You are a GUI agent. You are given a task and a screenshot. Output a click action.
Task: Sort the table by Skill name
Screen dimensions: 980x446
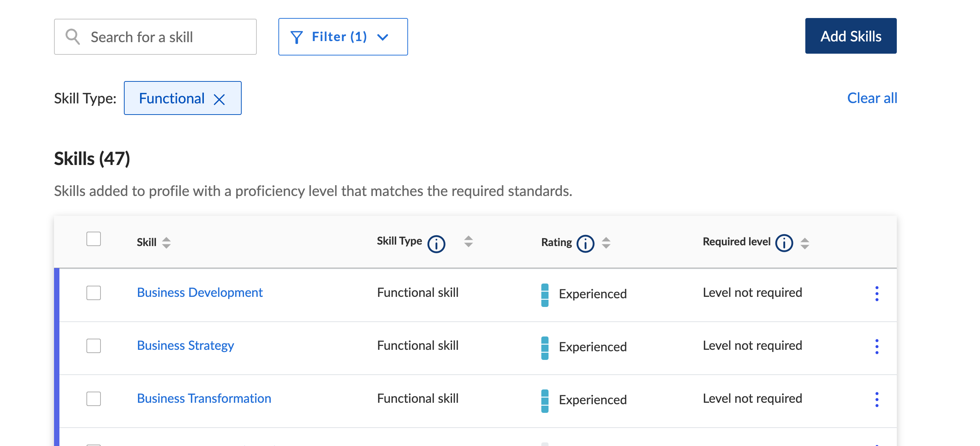tap(166, 242)
